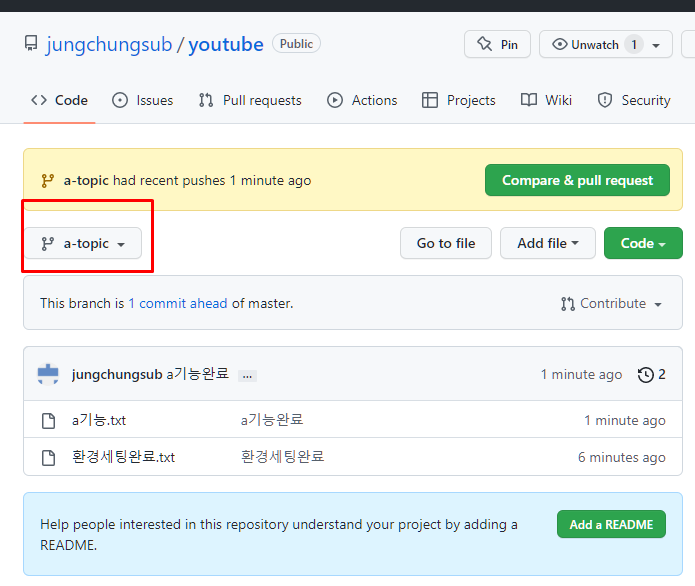Viewport: 695px width, 586px height.
Task: Click the pin icon in Pin button
Action: tap(484, 44)
